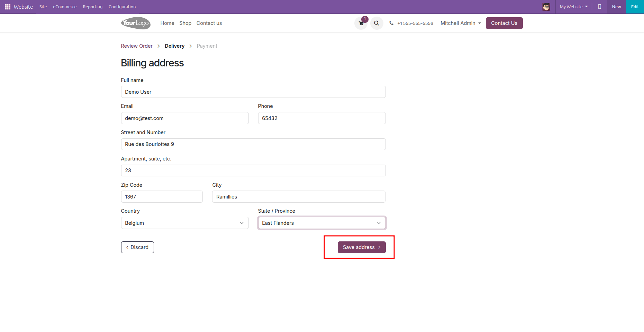Focus the Zip Code input field

pos(162,197)
